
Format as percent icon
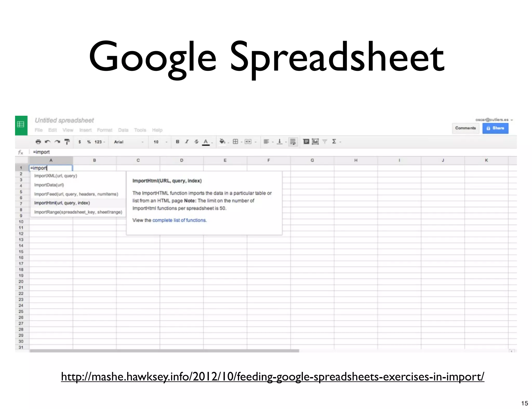click(89, 142)
